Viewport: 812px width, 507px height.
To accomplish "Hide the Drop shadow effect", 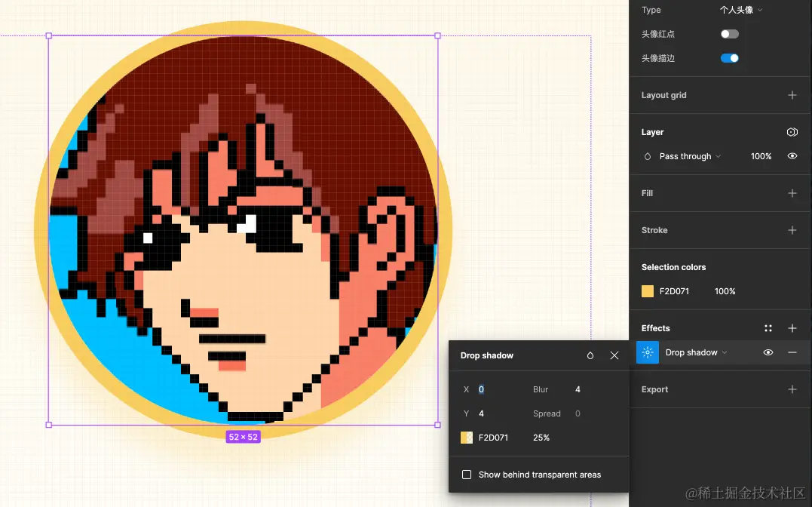I will [x=768, y=352].
